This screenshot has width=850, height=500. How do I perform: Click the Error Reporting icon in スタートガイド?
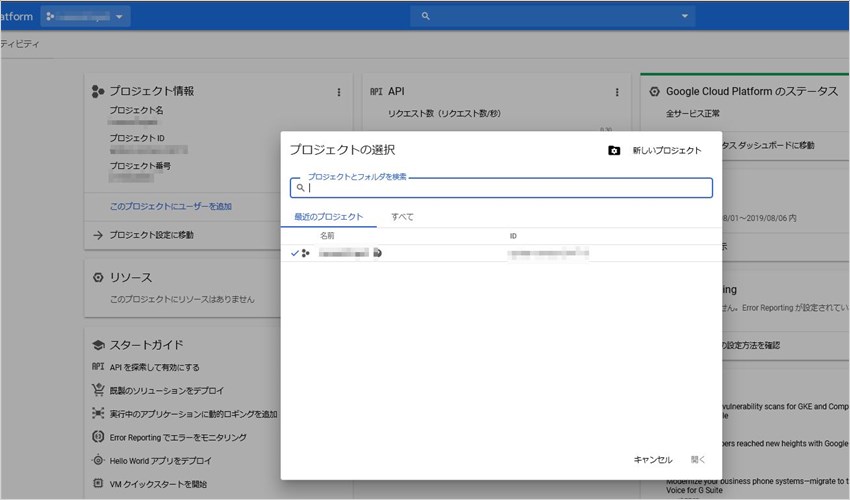click(x=98, y=437)
